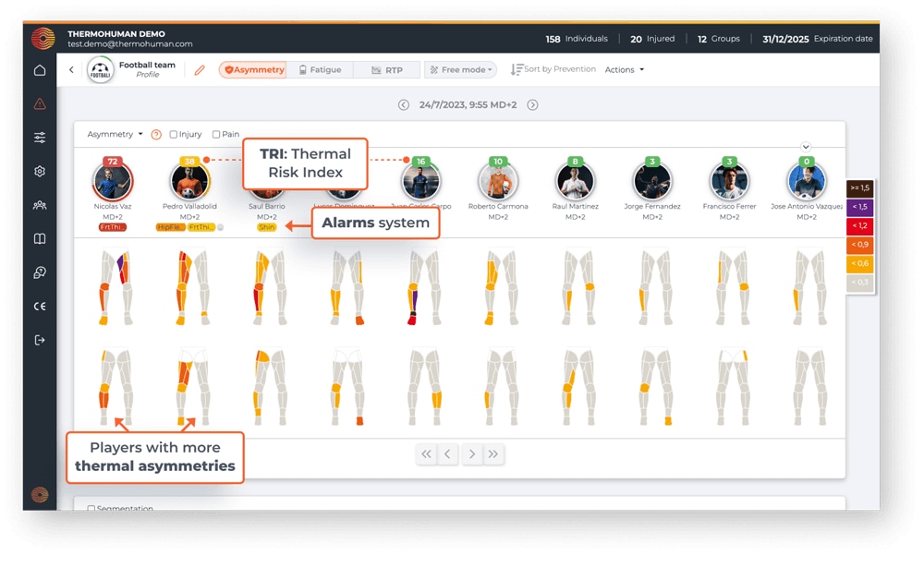Jump to last page of players
The image size is (924, 567).
point(493,454)
